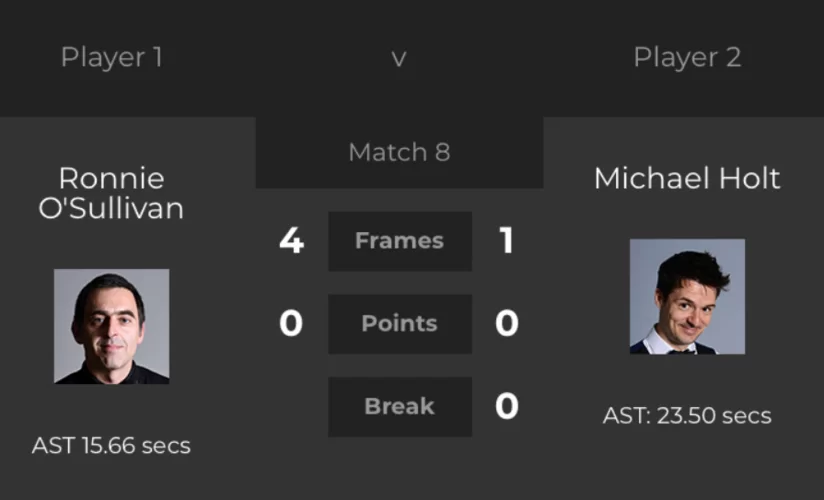Click Ronnie O'Sullivan's player photo

coord(111,326)
